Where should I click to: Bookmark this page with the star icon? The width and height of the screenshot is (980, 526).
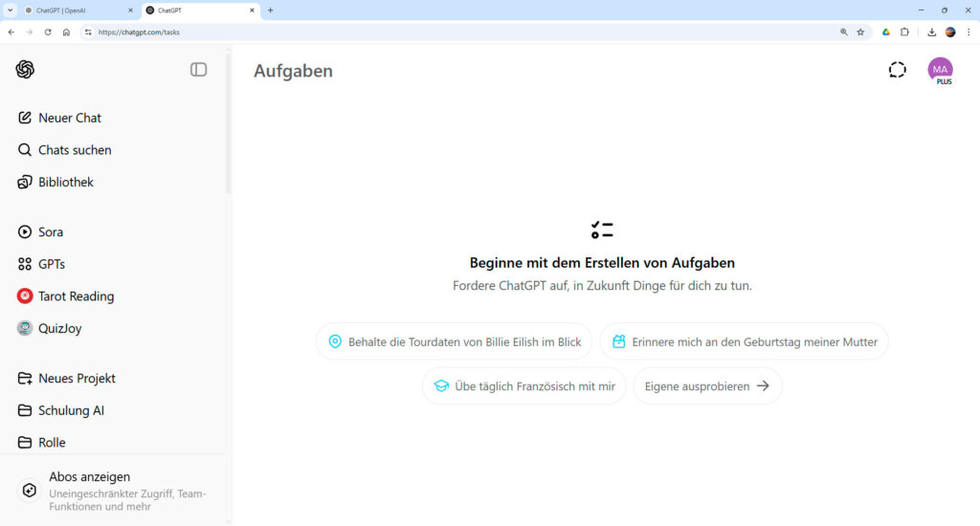click(x=860, y=32)
